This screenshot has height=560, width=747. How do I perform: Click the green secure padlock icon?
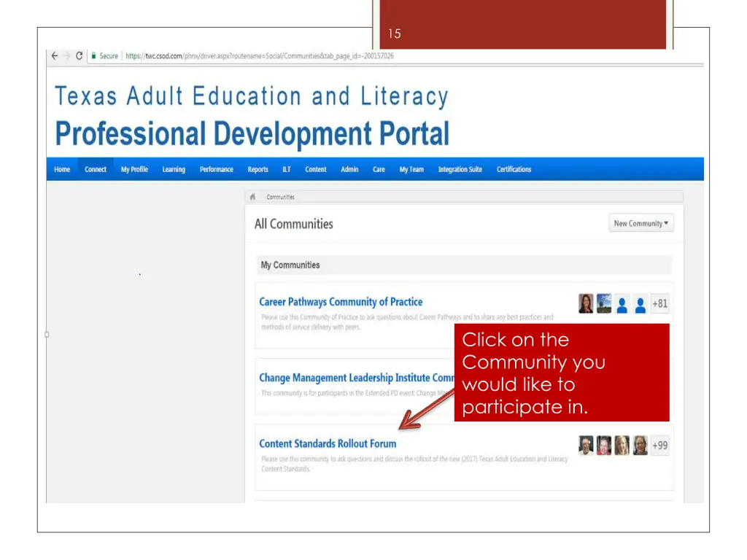coord(94,55)
